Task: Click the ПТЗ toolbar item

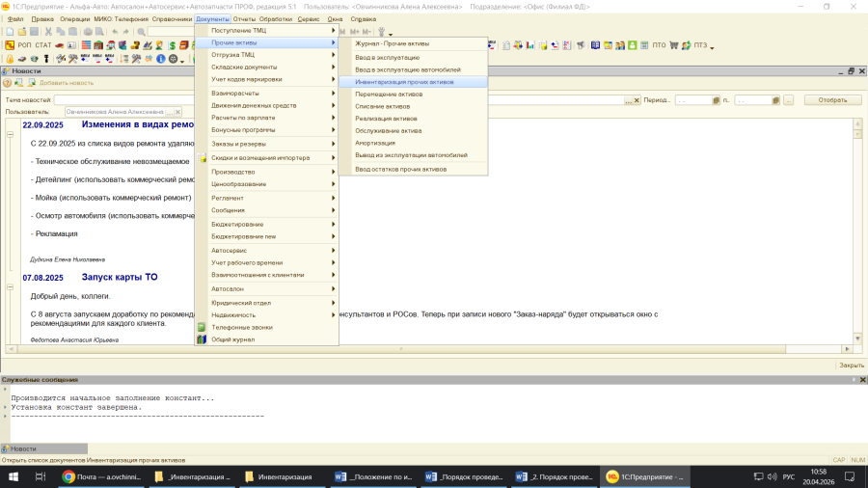Action: [700, 45]
